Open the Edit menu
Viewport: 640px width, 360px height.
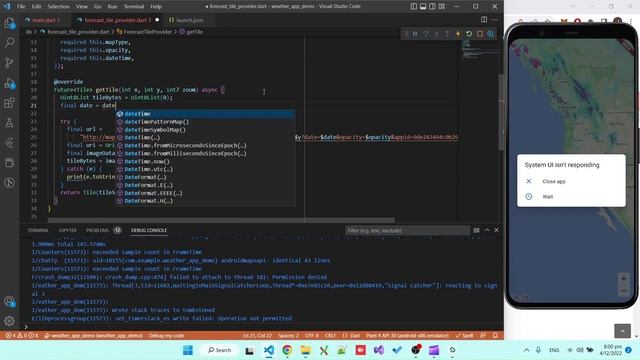36,7
